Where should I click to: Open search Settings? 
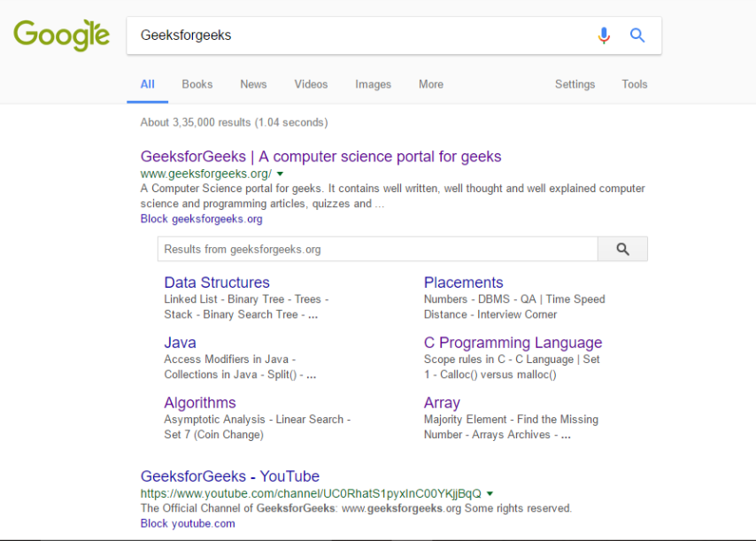[x=575, y=84]
